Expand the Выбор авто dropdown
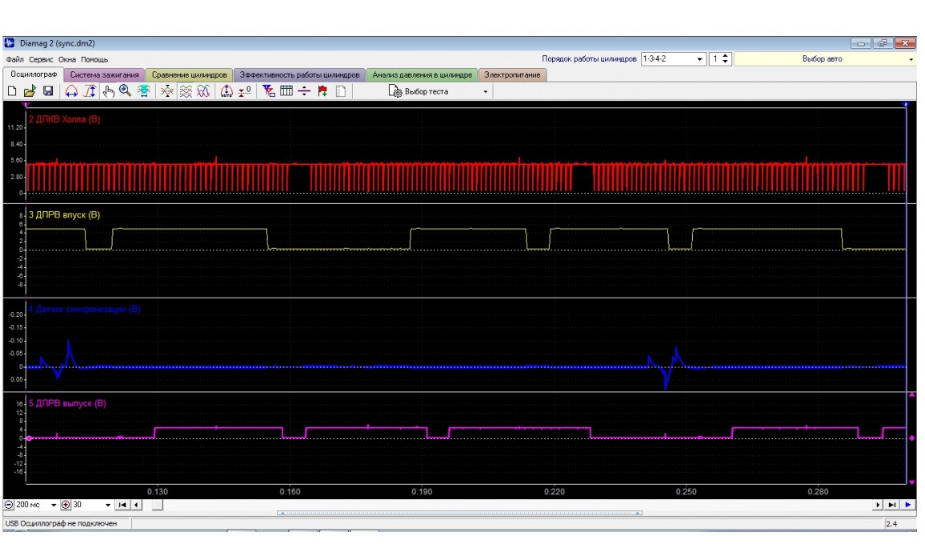This screenshot has width=925, height=560. pyautogui.click(x=911, y=59)
